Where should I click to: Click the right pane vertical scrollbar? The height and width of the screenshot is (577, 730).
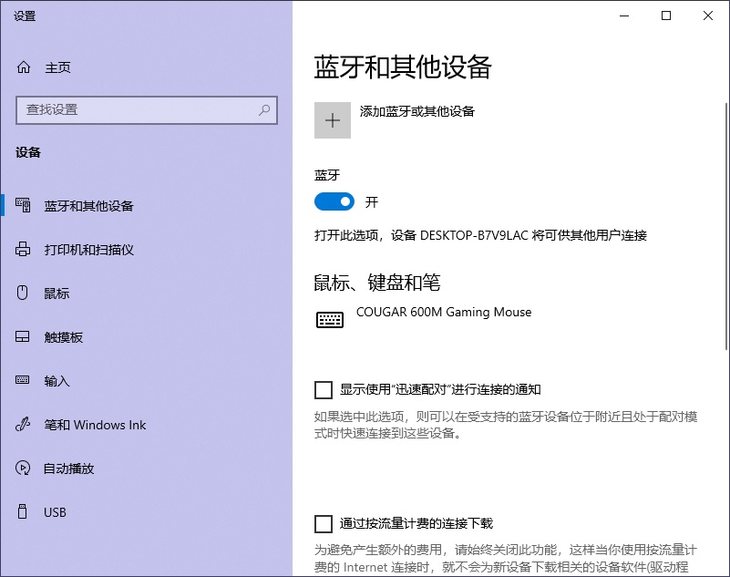tap(726, 226)
